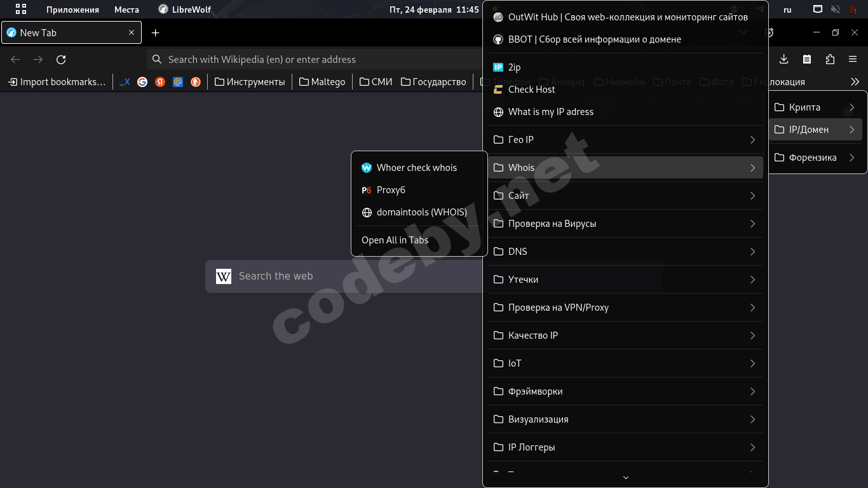The height and width of the screenshot is (488, 868).
Task: Open the hamburger application menu
Action: (853, 59)
